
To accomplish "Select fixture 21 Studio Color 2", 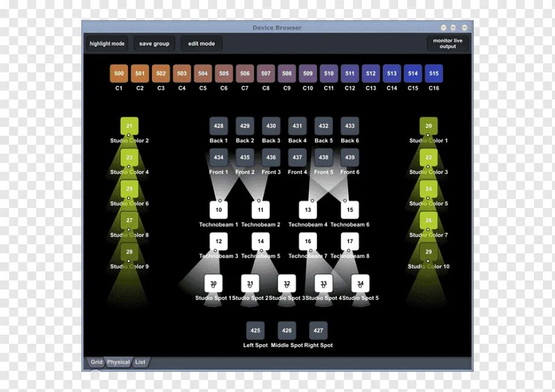I will (x=129, y=126).
